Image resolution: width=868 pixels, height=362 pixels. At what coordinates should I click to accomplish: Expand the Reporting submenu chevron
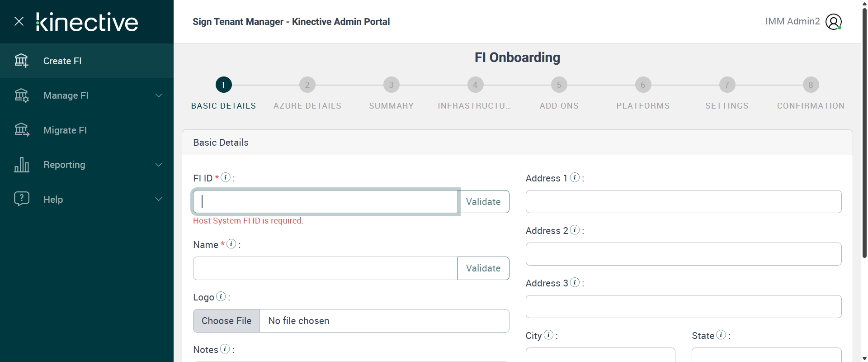click(159, 165)
